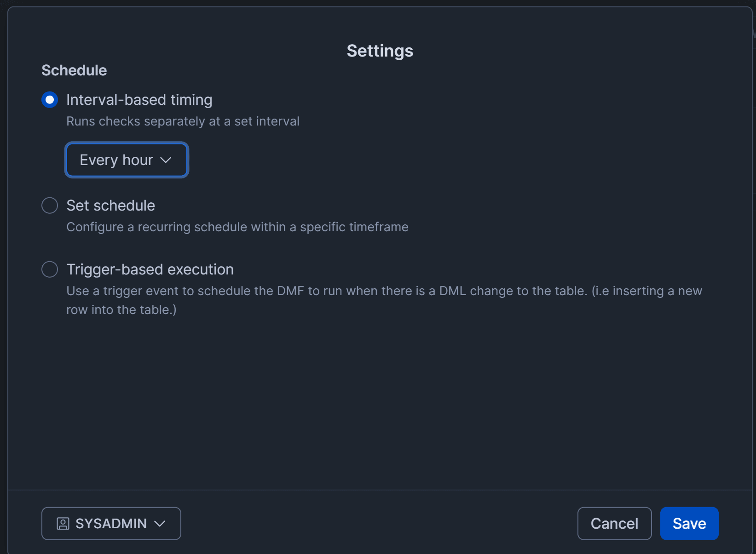The height and width of the screenshot is (554, 756).
Task: Open the SYSADMIN role selector
Action: click(x=111, y=524)
